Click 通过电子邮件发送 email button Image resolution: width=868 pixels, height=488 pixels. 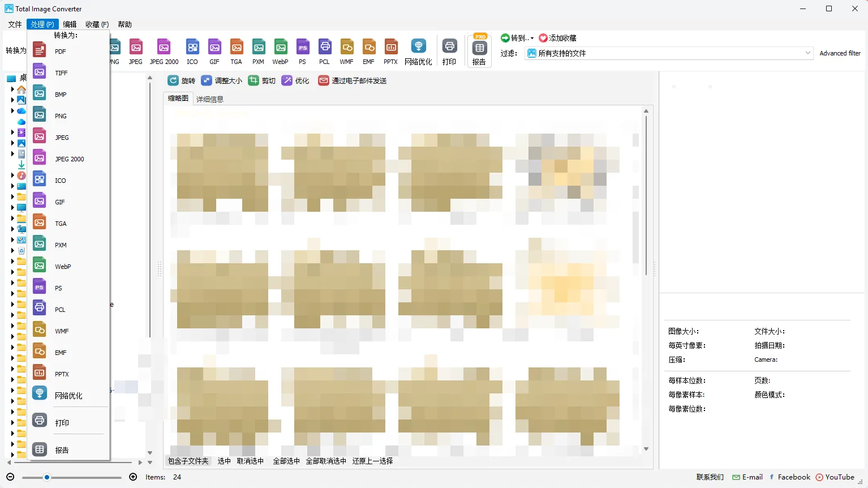(x=353, y=81)
